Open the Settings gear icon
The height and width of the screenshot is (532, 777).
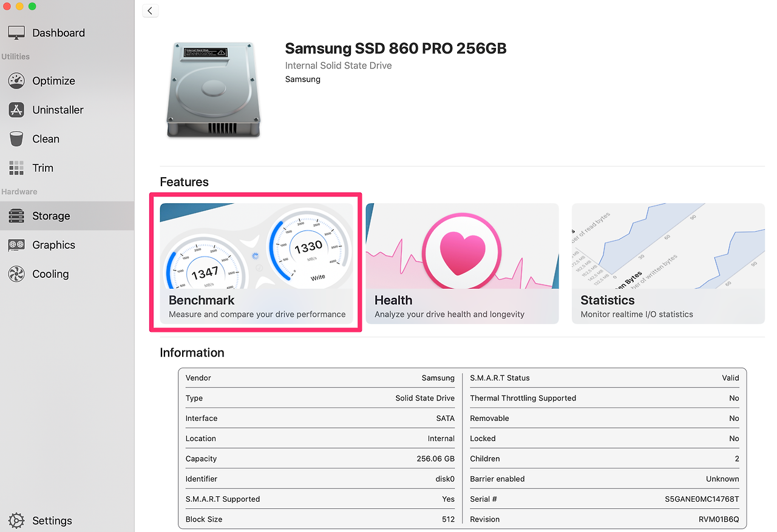(16, 520)
